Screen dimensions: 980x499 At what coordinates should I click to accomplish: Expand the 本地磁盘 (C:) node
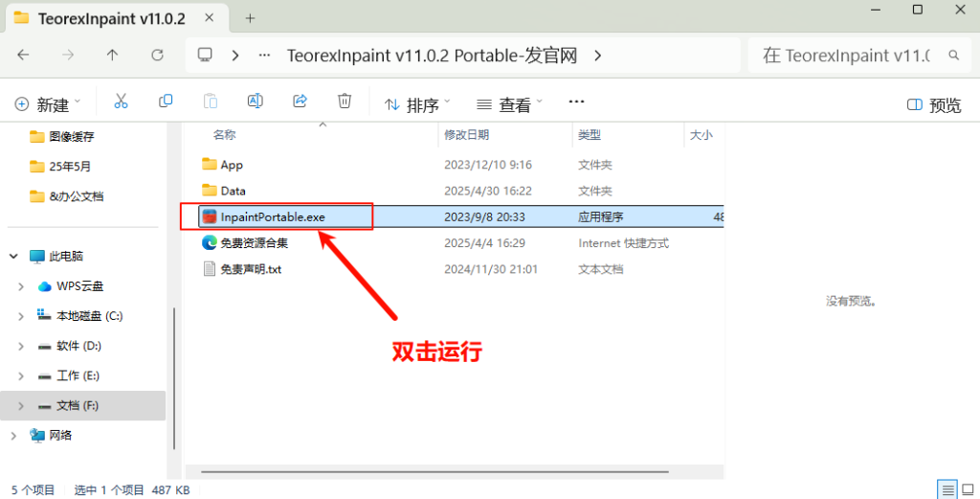[21, 316]
